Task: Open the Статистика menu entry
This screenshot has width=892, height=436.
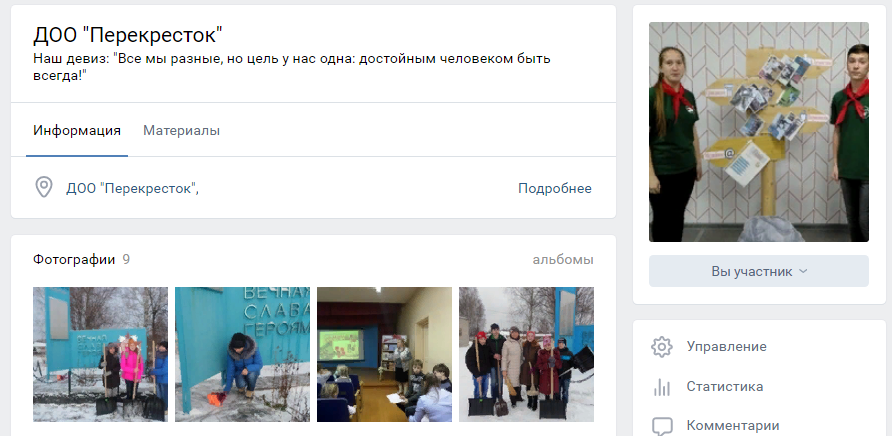Action: tap(725, 387)
